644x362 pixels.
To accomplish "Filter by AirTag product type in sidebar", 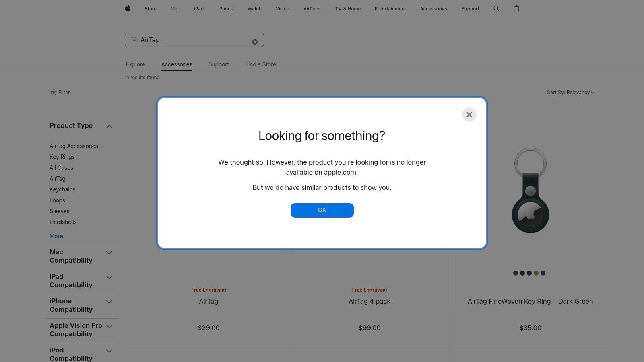I will (58, 179).
